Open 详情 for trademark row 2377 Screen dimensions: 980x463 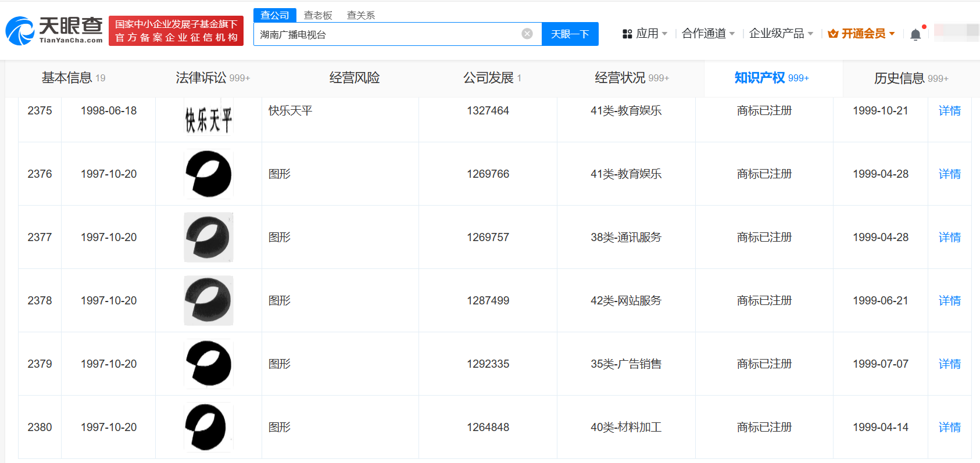(950, 237)
